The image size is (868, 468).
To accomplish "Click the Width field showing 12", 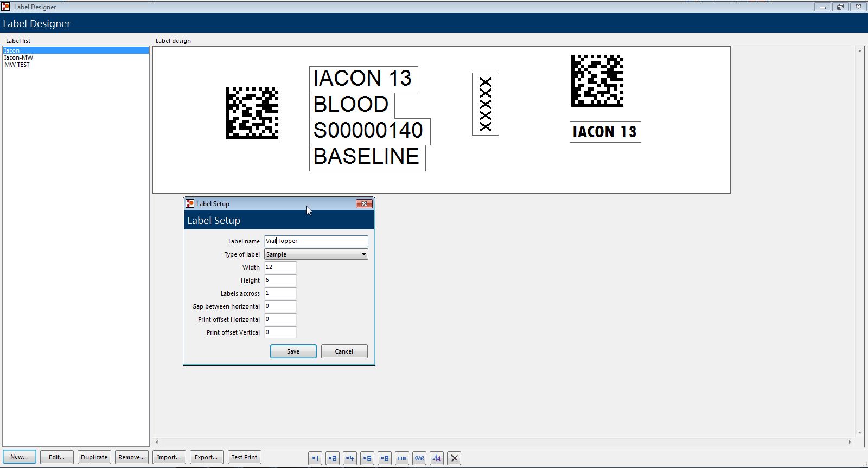I will [280, 267].
